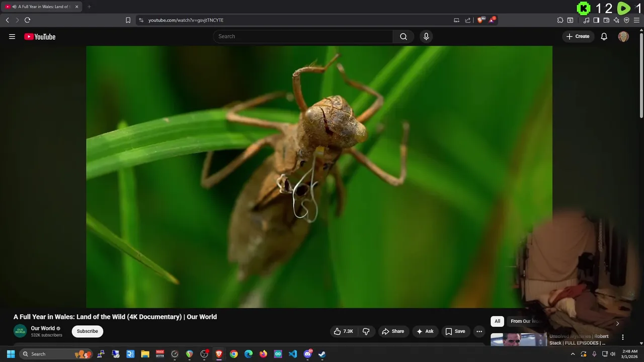The image size is (644, 362).
Task: Select the From Our World chip
Action: coord(524,321)
